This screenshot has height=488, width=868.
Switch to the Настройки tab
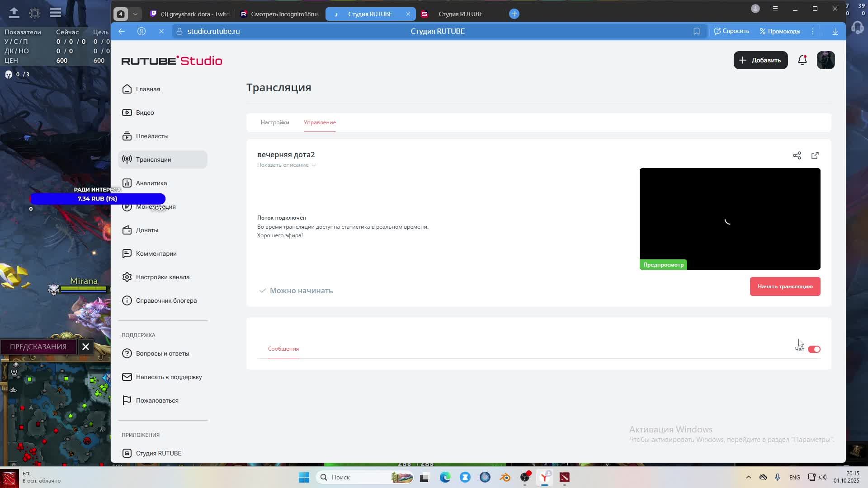coord(274,122)
